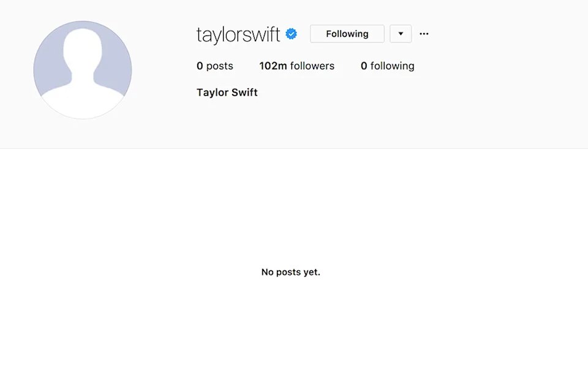Image resolution: width=588 pixels, height=382 pixels.
Task: Toggle follow status via Following button
Action: 347,34
